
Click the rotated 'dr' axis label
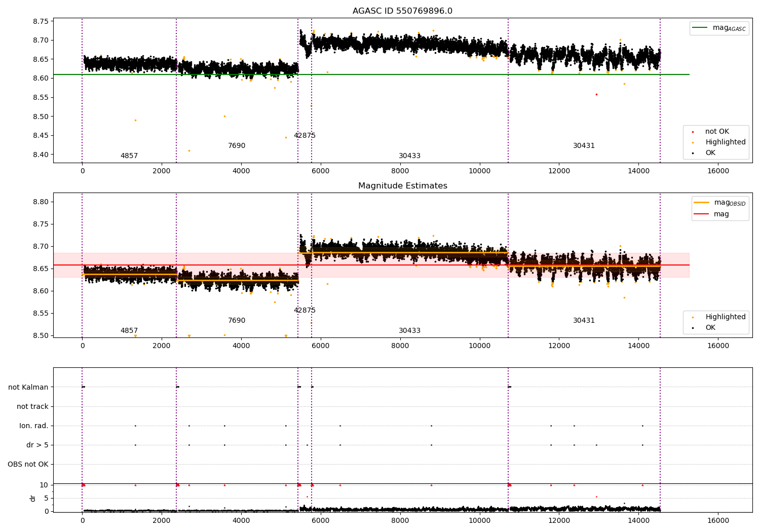coord(33,498)
